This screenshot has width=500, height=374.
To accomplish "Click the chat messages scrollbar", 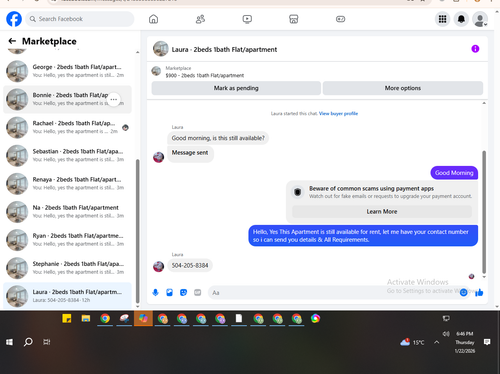I will pyautogui.click(x=484, y=212).
